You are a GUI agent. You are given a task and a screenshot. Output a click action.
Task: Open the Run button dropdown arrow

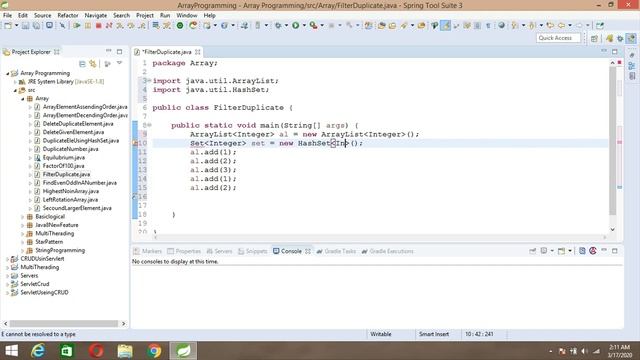pyautogui.click(x=304, y=25)
